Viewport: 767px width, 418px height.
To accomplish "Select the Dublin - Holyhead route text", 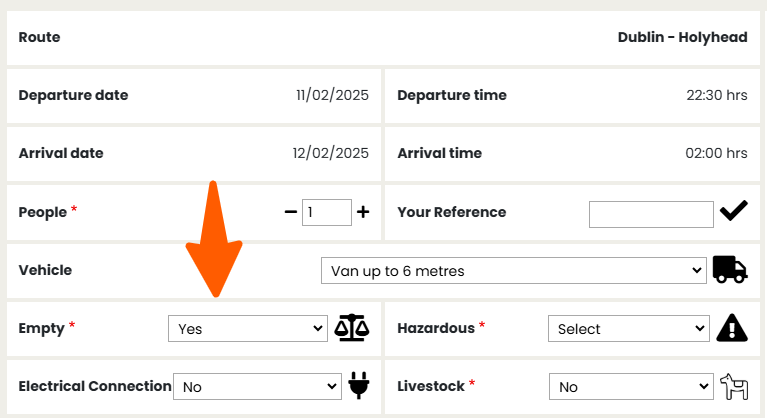I will (x=682, y=37).
